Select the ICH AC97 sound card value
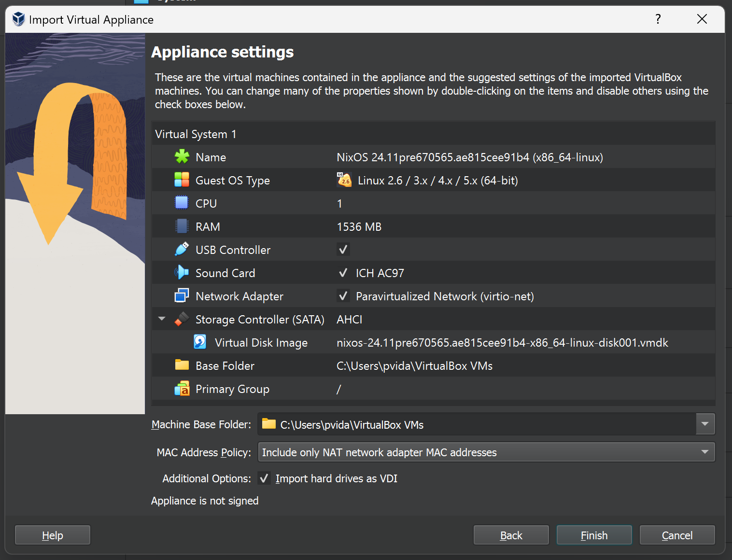The image size is (732, 560). pyautogui.click(x=380, y=273)
